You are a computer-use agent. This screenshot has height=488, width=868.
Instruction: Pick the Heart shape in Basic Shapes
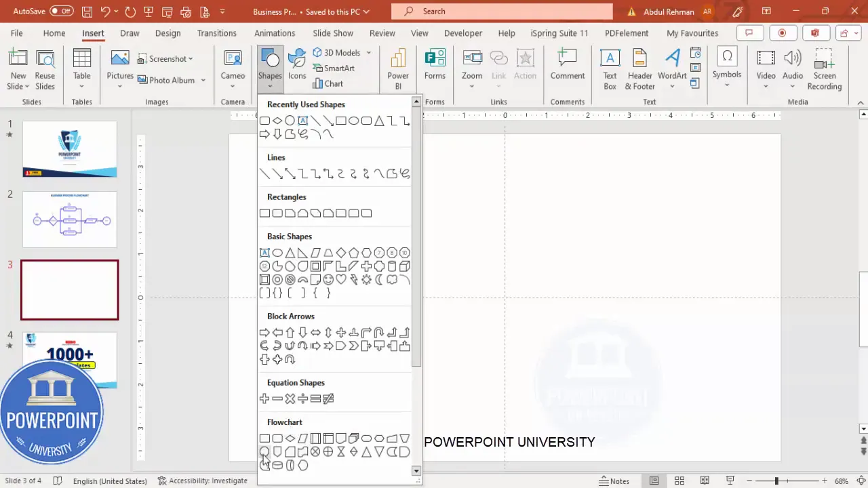point(341,279)
